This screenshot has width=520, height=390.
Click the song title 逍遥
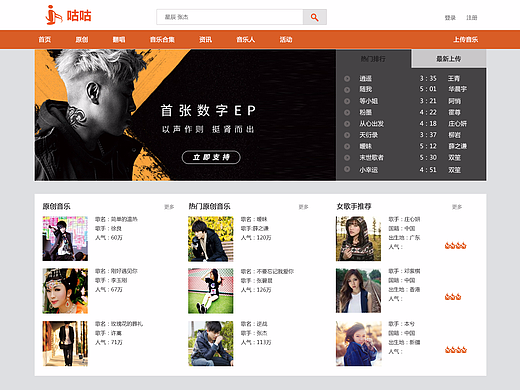365,79
